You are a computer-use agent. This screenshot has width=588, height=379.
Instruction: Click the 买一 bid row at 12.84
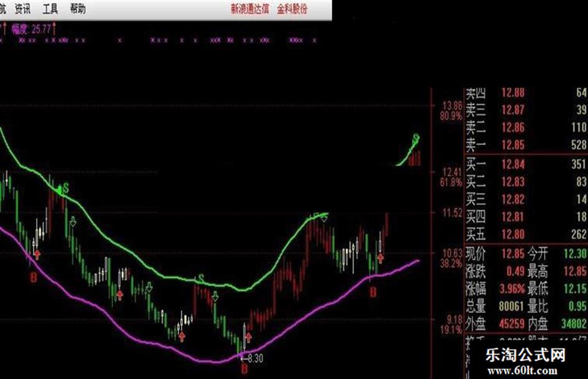coord(526,164)
